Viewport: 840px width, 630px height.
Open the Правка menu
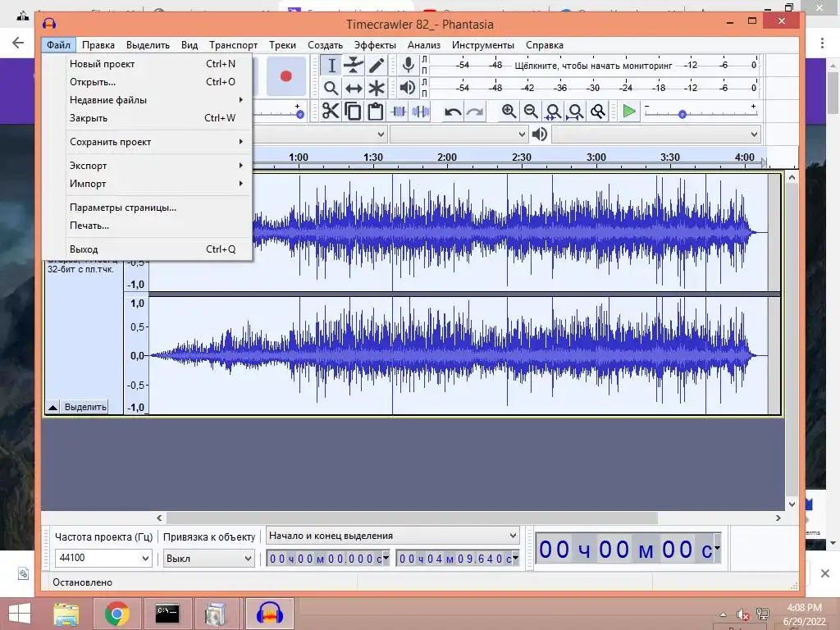(x=98, y=45)
